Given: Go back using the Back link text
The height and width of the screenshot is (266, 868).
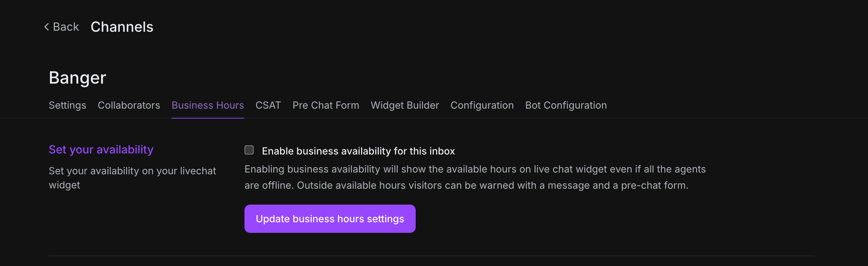Looking at the screenshot, I should coord(66,27).
